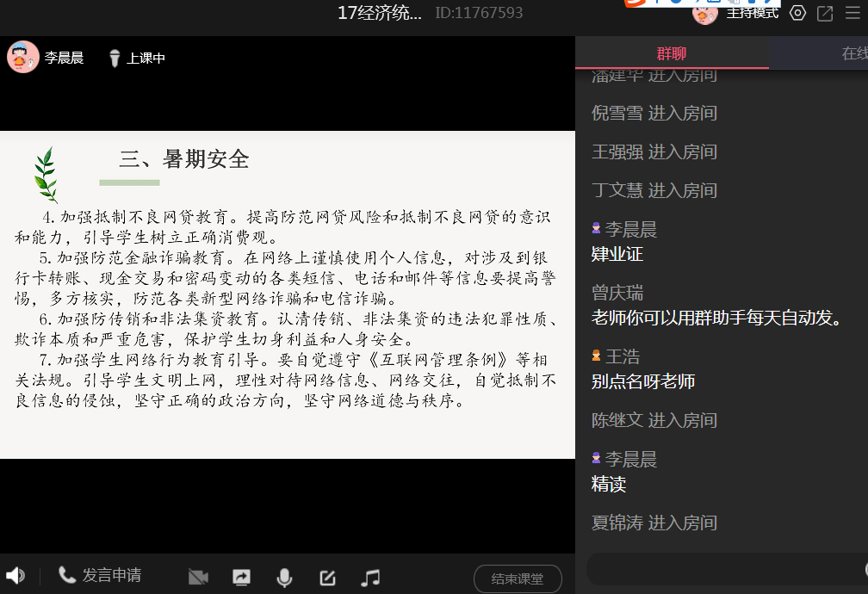Open the 主持模式 host mode selector
The width and height of the screenshot is (868, 594).
point(752,13)
